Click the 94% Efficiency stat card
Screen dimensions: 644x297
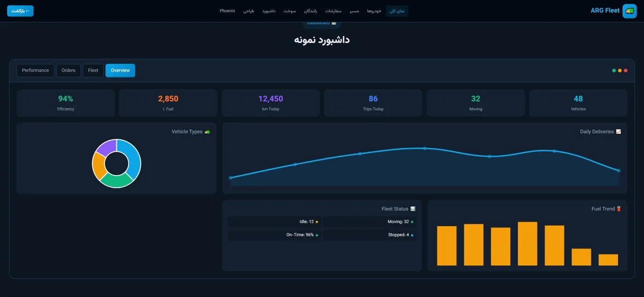[66, 103]
